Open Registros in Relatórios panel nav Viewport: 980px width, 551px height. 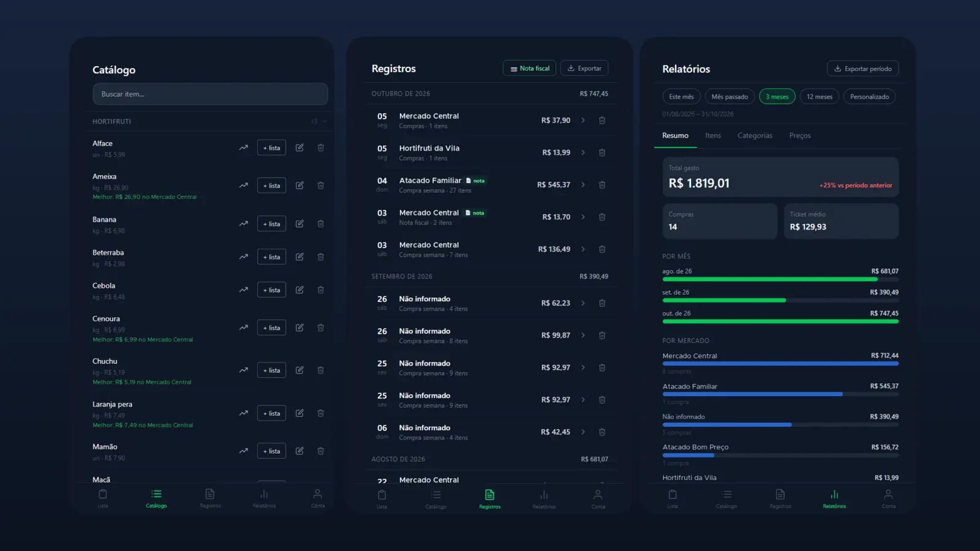[x=780, y=499]
